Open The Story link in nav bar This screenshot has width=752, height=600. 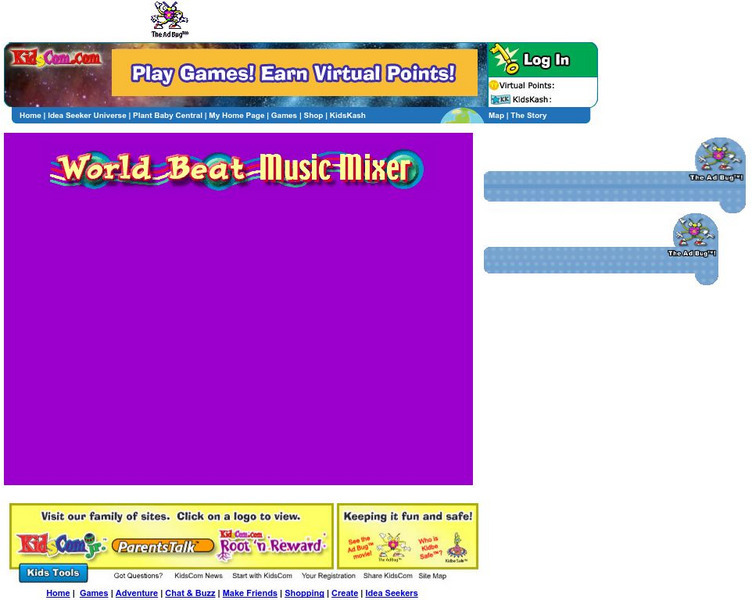pos(529,115)
